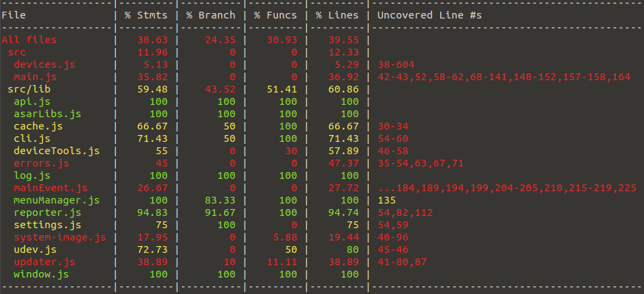This screenshot has width=644, height=294.
Task: Click the '% Lines' column header
Action: pos(337,15)
